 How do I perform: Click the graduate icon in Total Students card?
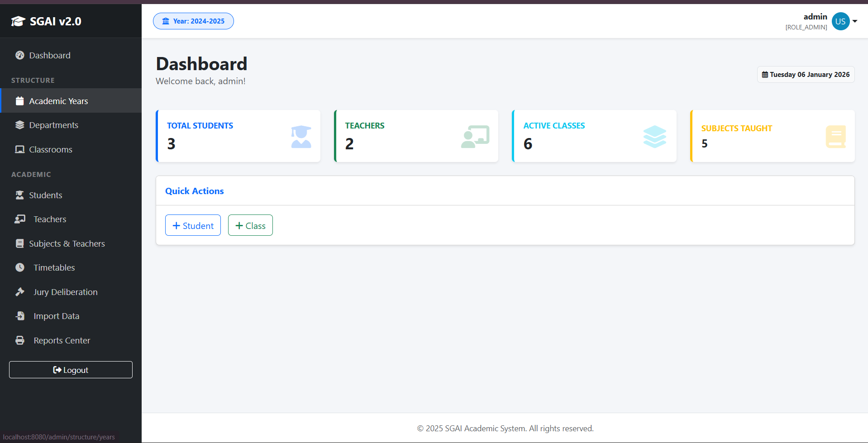click(301, 137)
